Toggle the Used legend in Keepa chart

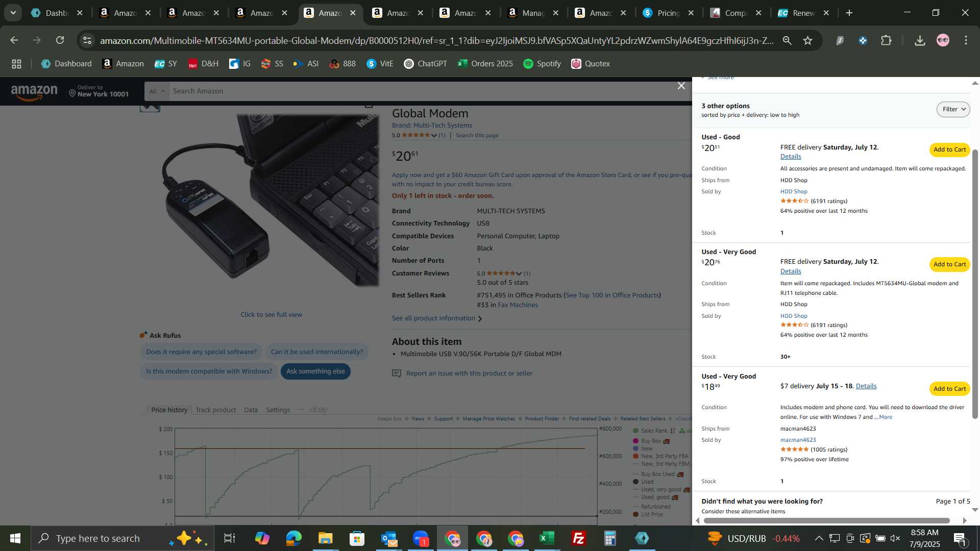(643, 482)
